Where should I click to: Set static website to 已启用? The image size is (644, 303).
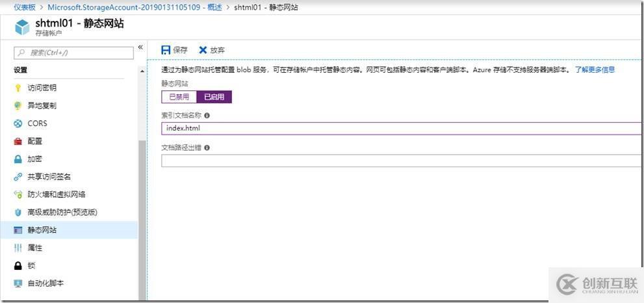tap(214, 97)
